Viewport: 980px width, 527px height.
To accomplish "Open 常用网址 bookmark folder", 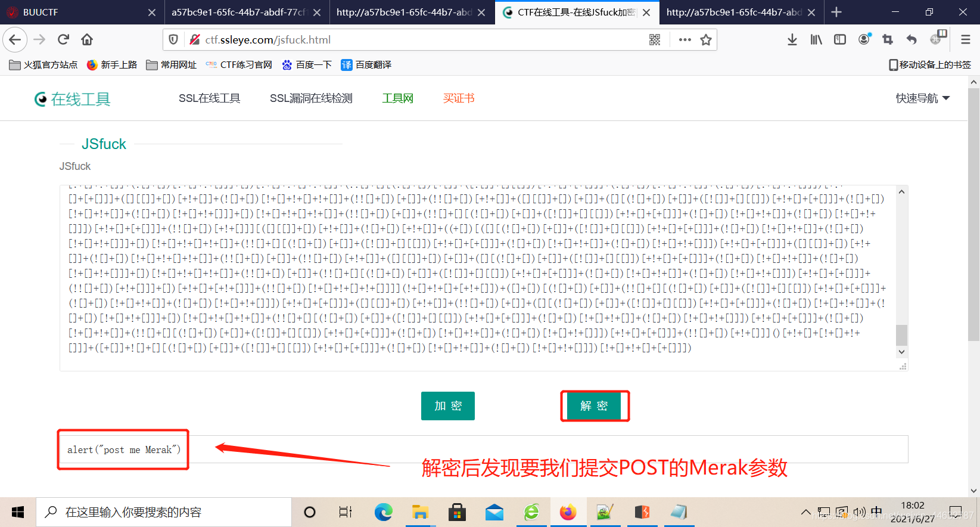I will coord(172,65).
